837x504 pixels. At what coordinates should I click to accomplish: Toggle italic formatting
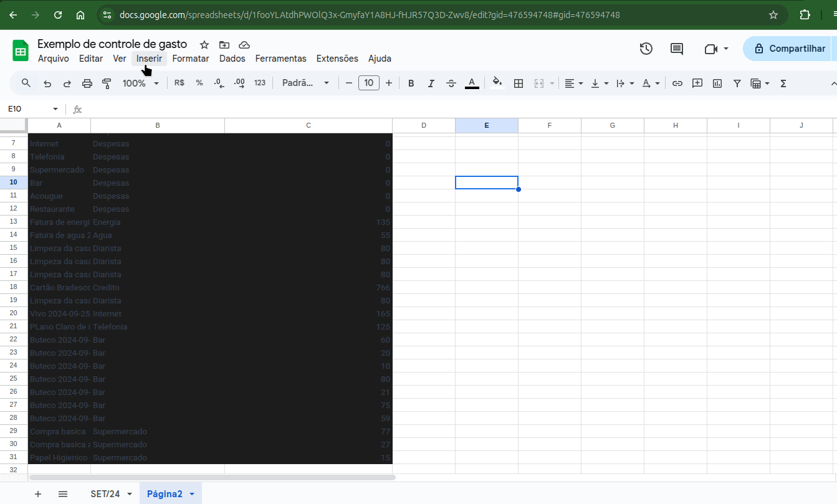[x=431, y=83]
